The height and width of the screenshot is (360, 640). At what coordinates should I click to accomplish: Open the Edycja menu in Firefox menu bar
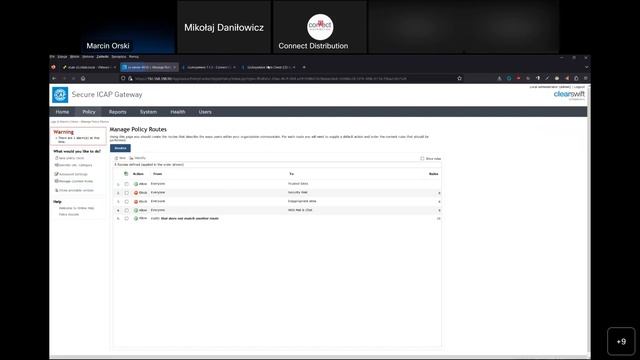click(x=62, y=57)
